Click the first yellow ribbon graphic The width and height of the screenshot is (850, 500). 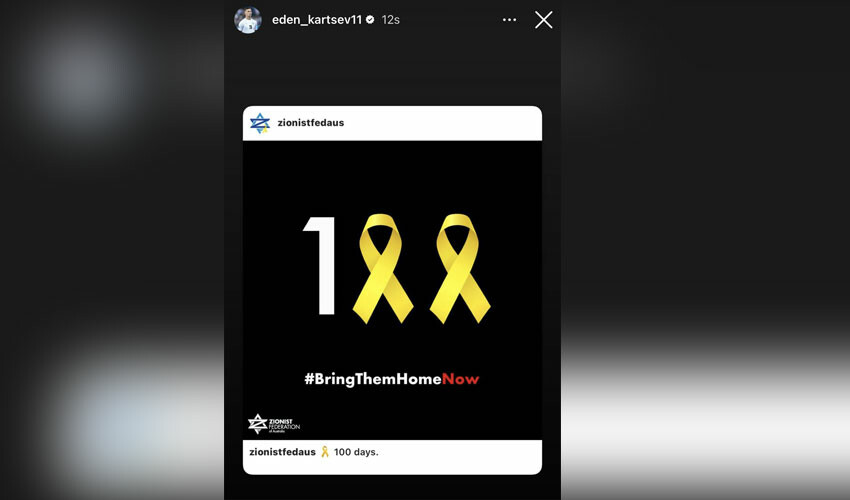[x=383, y=268]
